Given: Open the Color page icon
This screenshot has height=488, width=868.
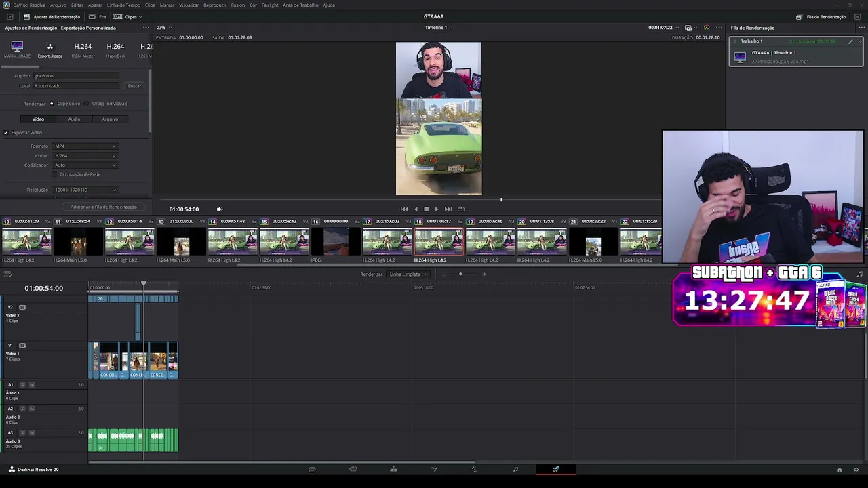Looking at the screenshot, I should (x=475, y=469).
